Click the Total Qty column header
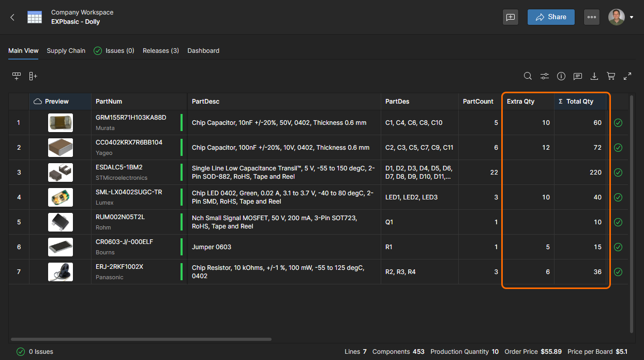 [579, 102]
